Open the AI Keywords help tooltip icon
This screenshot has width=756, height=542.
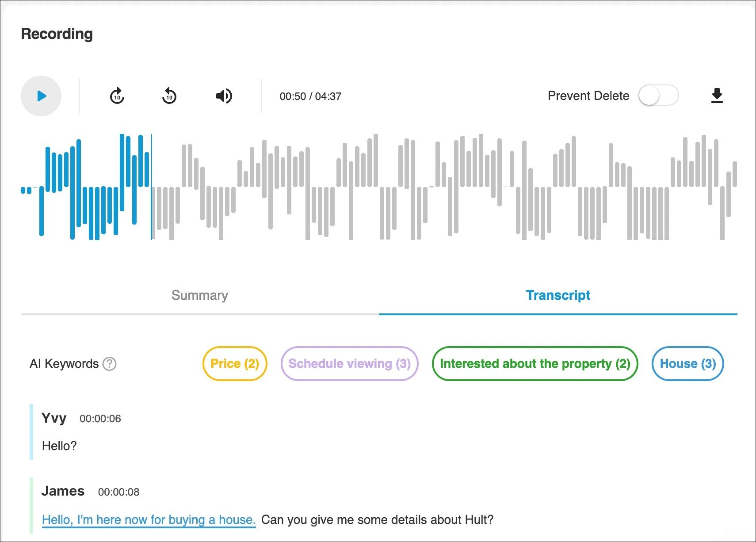109,364
